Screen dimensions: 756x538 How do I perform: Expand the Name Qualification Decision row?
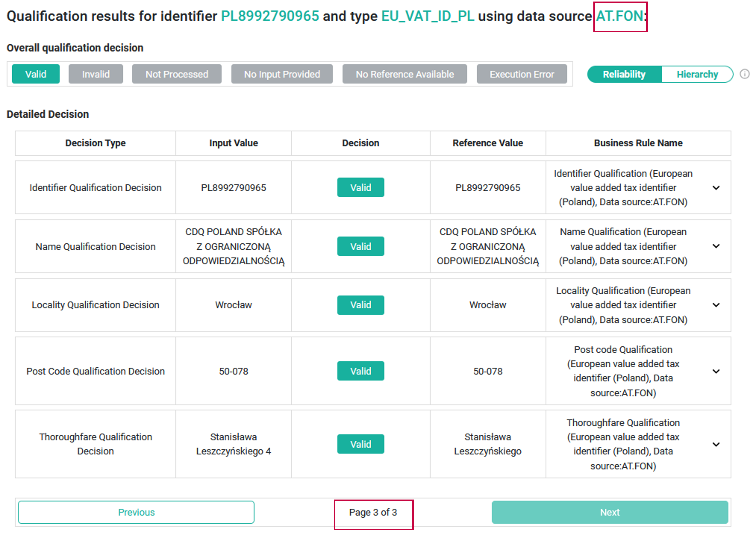click(x=716, y=246)
